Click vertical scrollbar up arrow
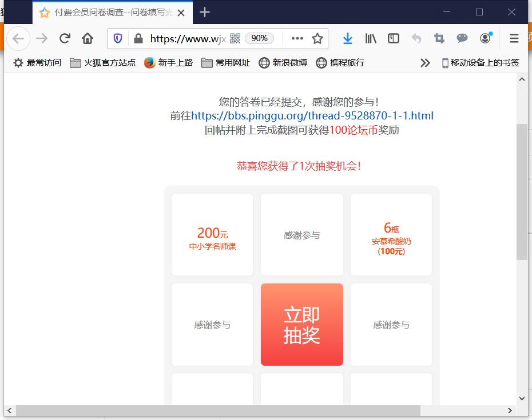 [522, 79]
